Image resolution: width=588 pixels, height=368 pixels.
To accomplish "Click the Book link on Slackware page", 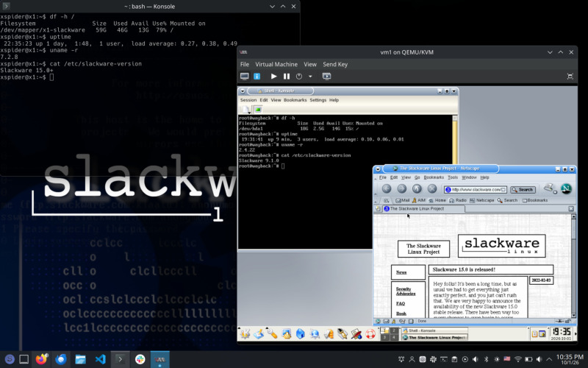I will [401, 314].
